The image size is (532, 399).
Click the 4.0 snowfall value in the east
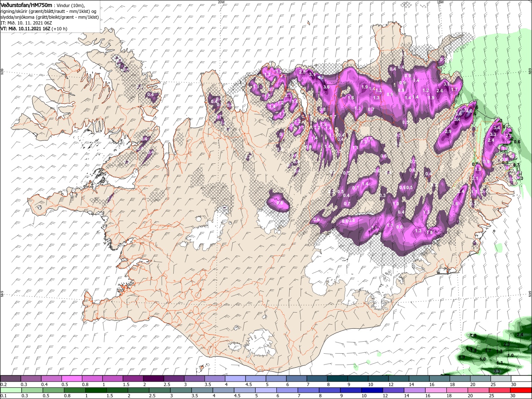pos(470,111)
